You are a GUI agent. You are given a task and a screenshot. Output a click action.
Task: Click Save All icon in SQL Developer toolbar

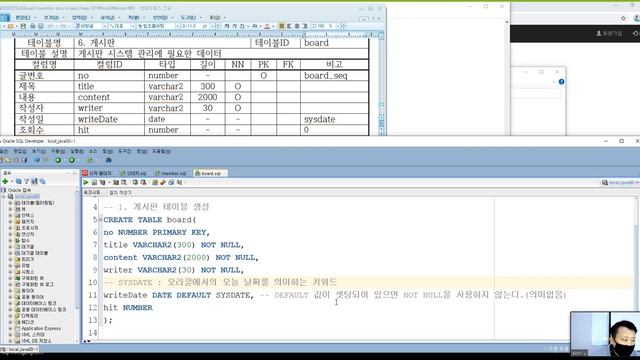[x=24, y=160]
